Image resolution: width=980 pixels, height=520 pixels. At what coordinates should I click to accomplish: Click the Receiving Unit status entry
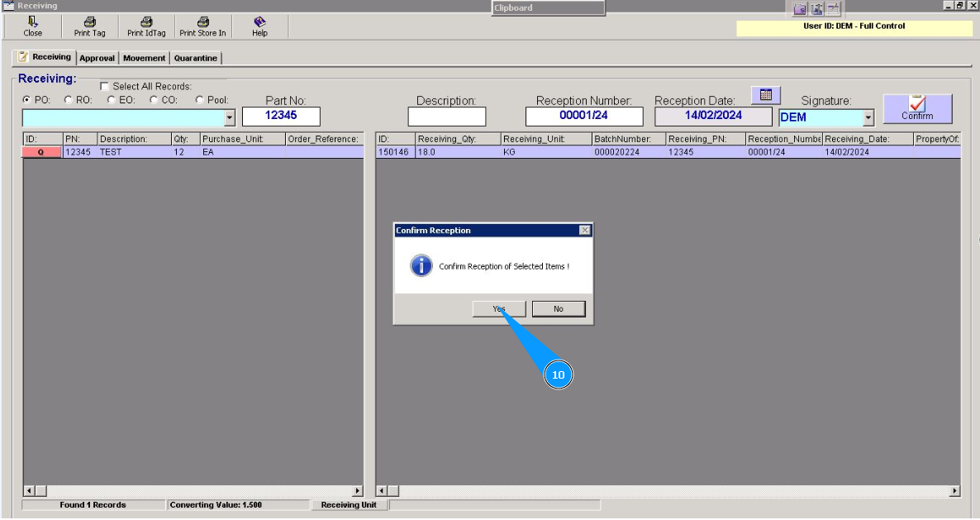pos(349,505)
